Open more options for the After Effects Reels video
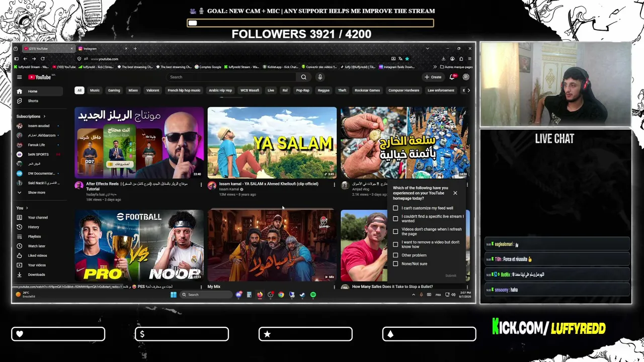 (x=201, y=185)
